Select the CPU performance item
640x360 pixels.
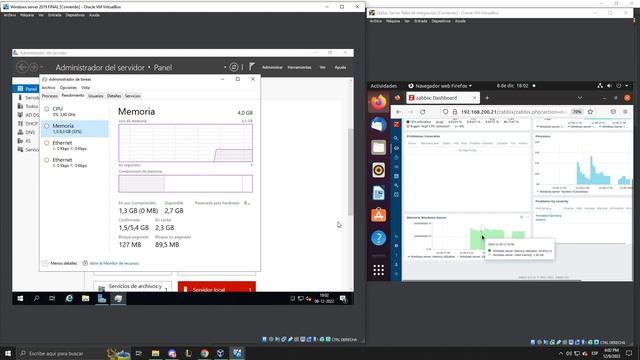[75, 111]
